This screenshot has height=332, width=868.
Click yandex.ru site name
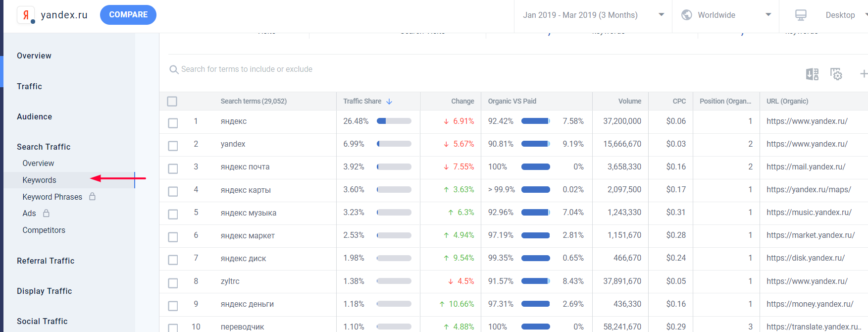click(64, 15)
